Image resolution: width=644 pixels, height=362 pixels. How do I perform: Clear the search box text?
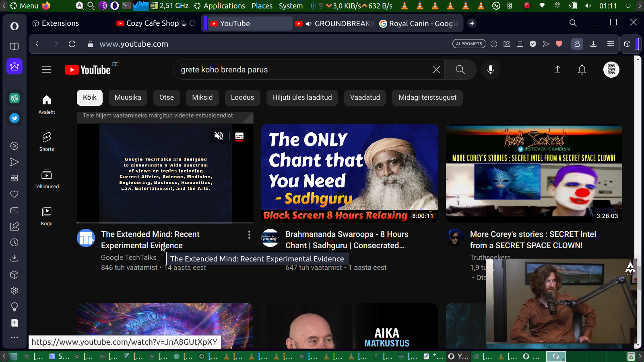pos(436,70)
